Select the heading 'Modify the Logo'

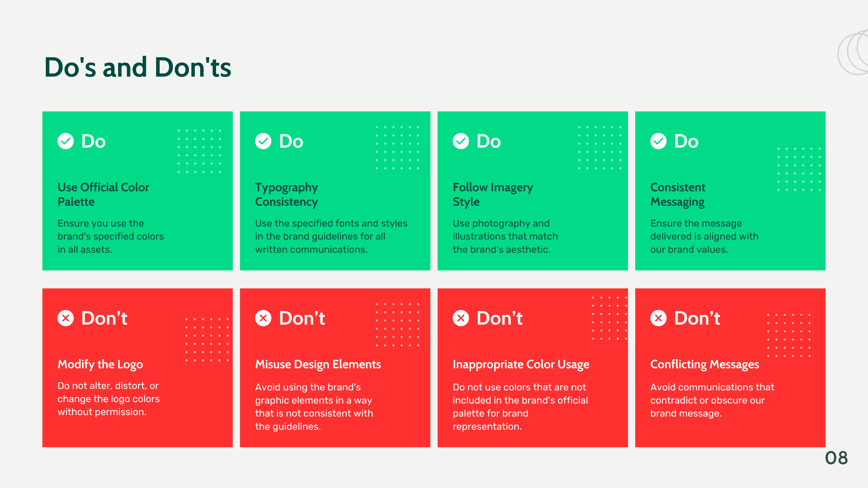click(100, 364)
